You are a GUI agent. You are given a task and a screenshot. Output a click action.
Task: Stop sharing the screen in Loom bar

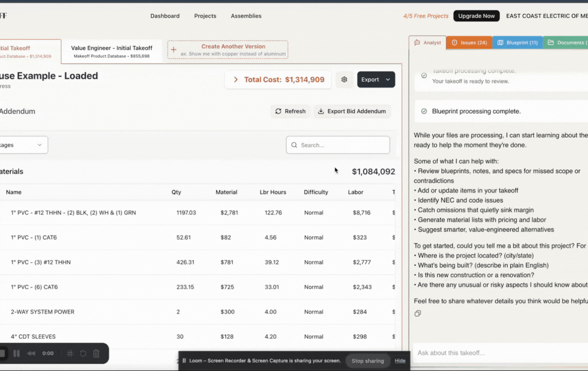[x=368, y=361]
